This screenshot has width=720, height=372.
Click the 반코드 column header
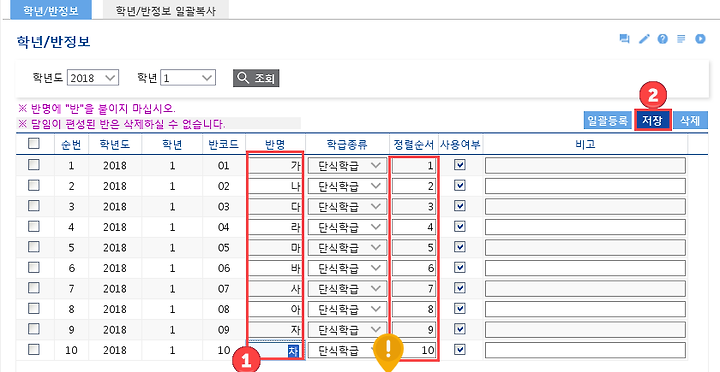tap(224, 144)
